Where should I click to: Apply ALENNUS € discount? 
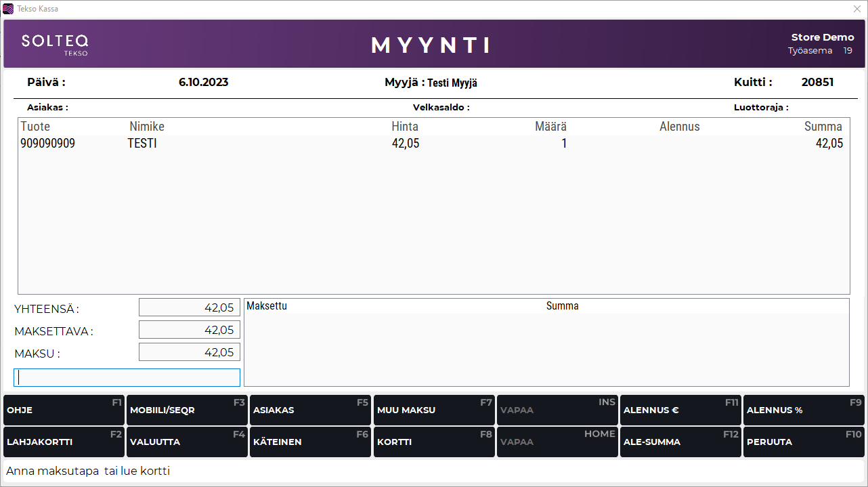[x=680, y=410]
